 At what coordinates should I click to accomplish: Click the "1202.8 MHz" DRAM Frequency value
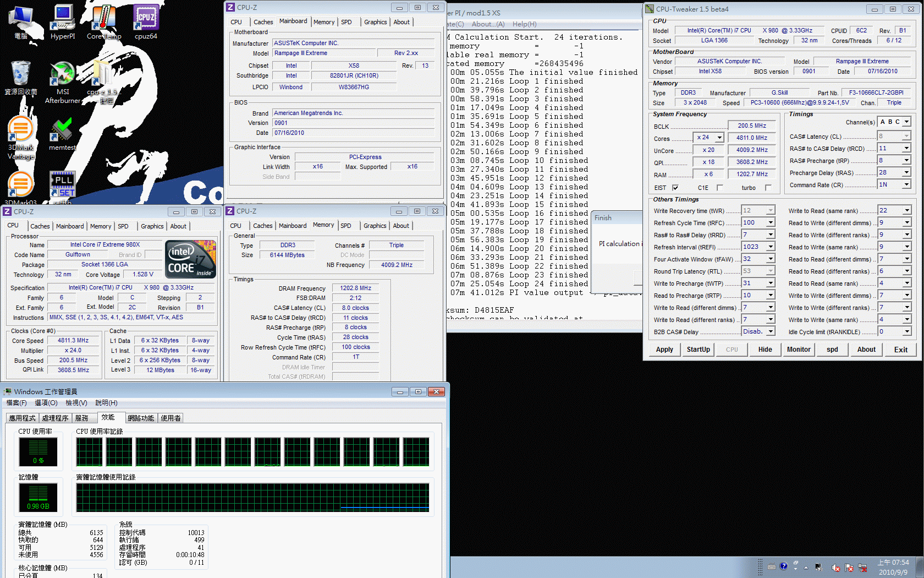pos(356,288)
